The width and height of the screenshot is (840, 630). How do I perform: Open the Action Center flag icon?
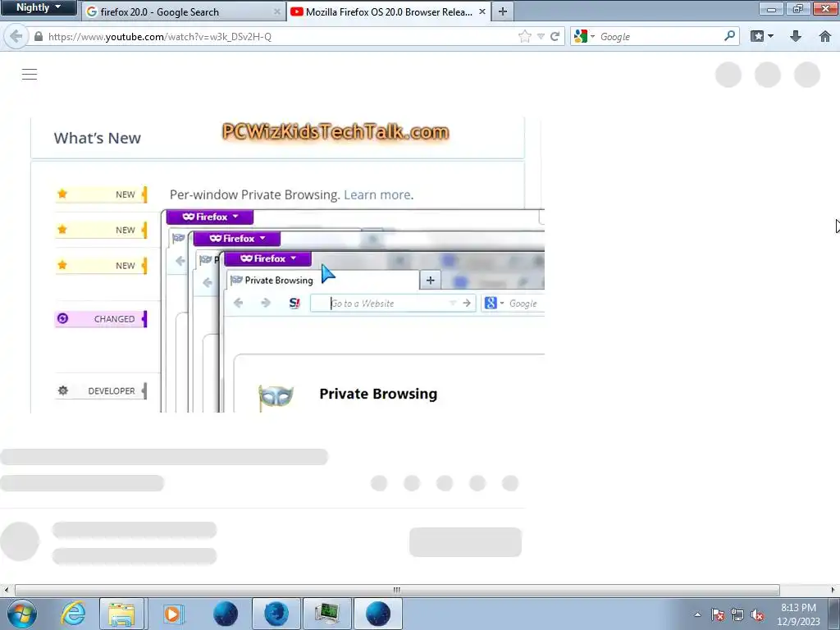coord(718,615)
